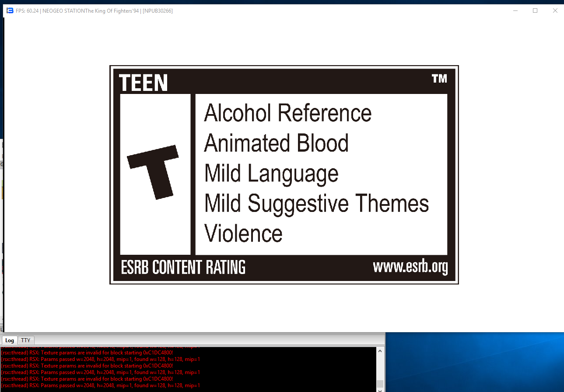Click the game window title bar text
564x392 pixels.
point(94,11)
